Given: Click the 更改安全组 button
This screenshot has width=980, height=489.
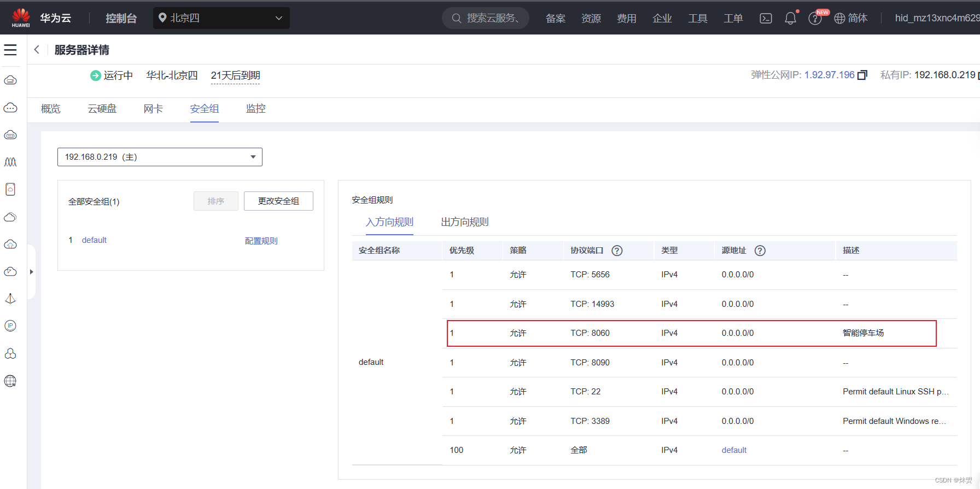Looking at the screenshot, I should tap(278, 201).
